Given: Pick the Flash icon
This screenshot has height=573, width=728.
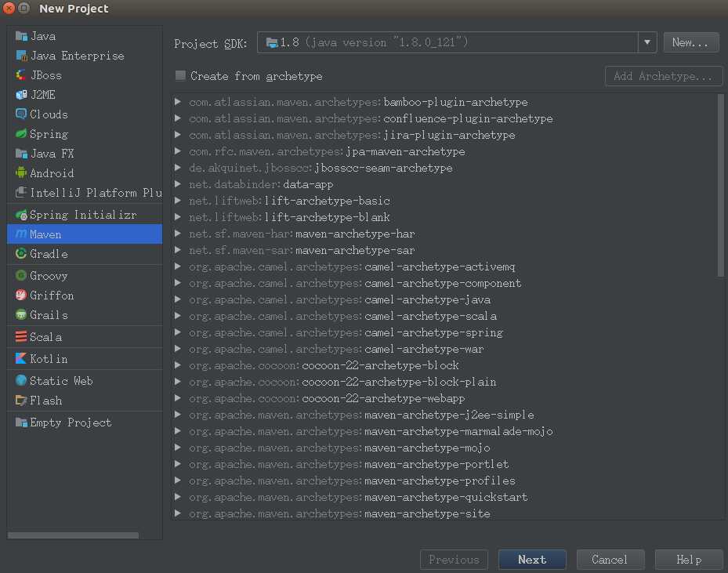Looking at the screenshot, I should coord(21,401).
